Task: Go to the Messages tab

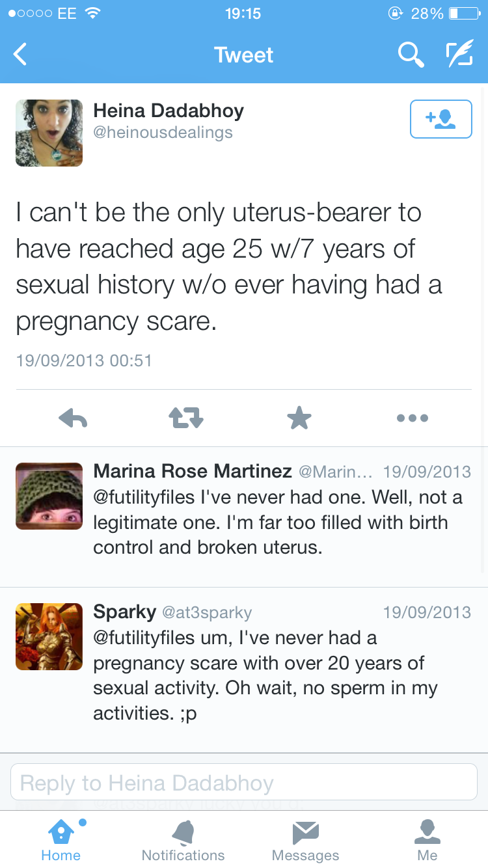Action: (x=305, y=840)
